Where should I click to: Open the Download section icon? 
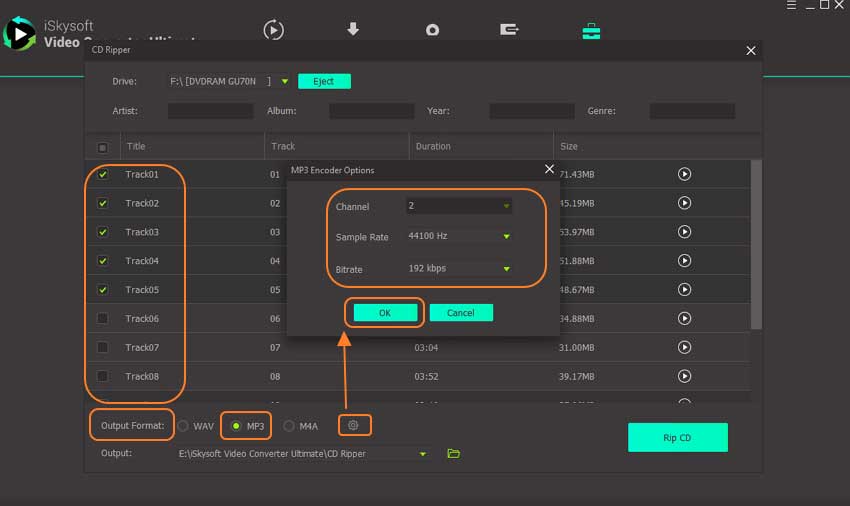(353, 30)
